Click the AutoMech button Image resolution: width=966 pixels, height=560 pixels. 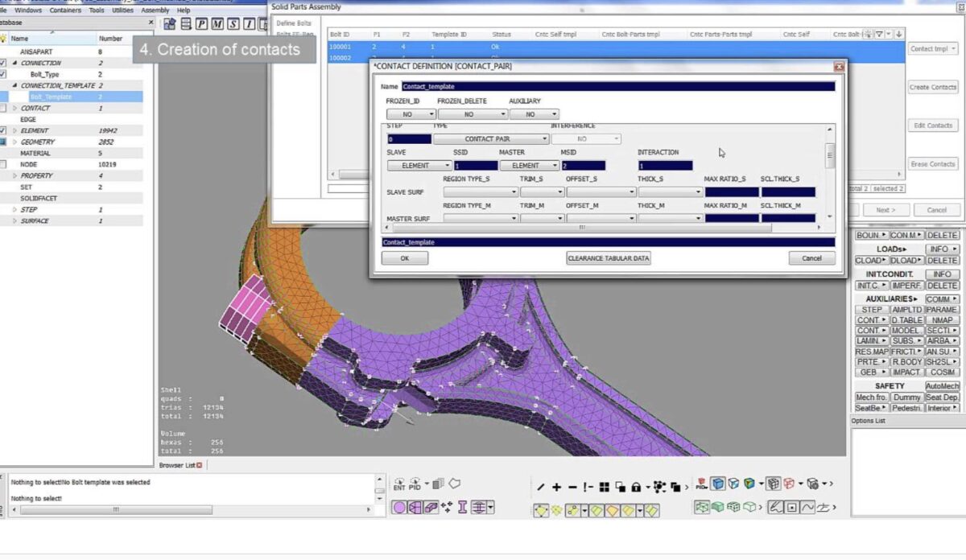pos(942,386)
